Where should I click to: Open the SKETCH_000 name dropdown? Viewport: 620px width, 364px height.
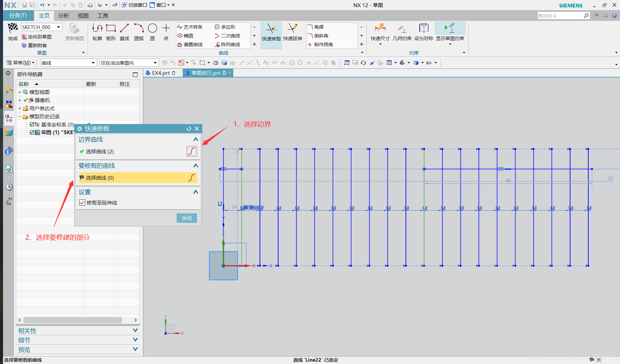pyautogui.click(x=59, y=27)
